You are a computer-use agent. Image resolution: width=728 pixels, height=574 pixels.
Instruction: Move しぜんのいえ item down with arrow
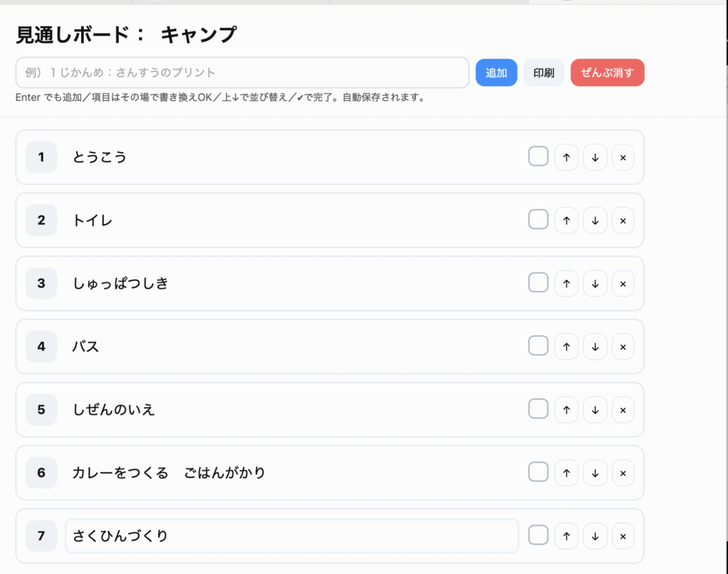[x=595, y=410]
